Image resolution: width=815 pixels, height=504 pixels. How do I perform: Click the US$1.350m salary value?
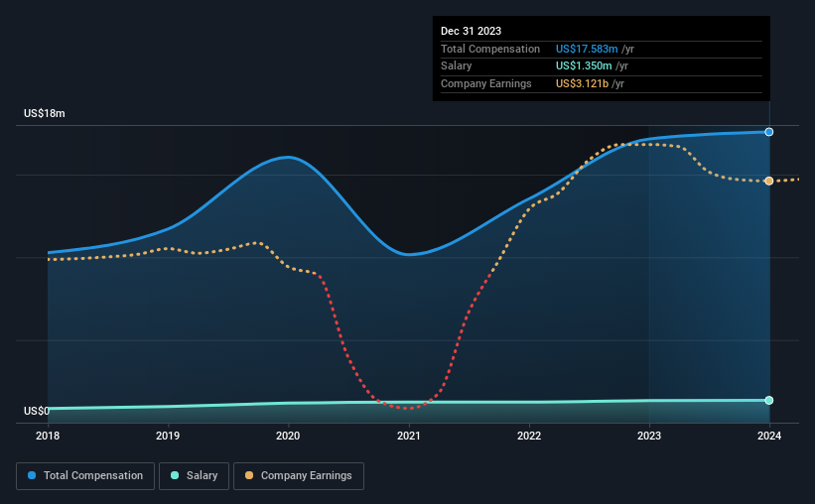[584, 66]
